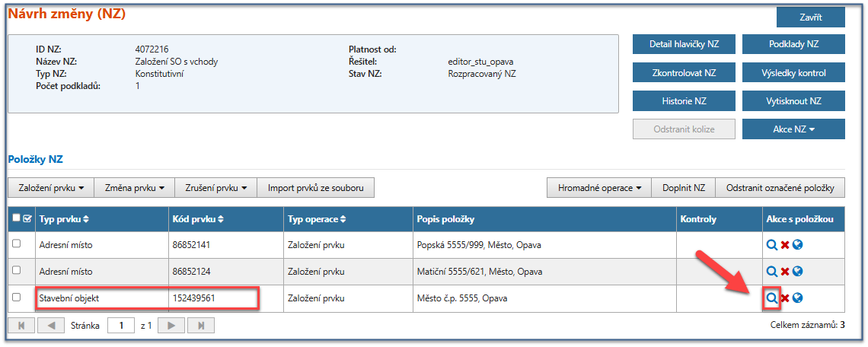Open the Hromadné operace dropdown

tap(600, 187)
